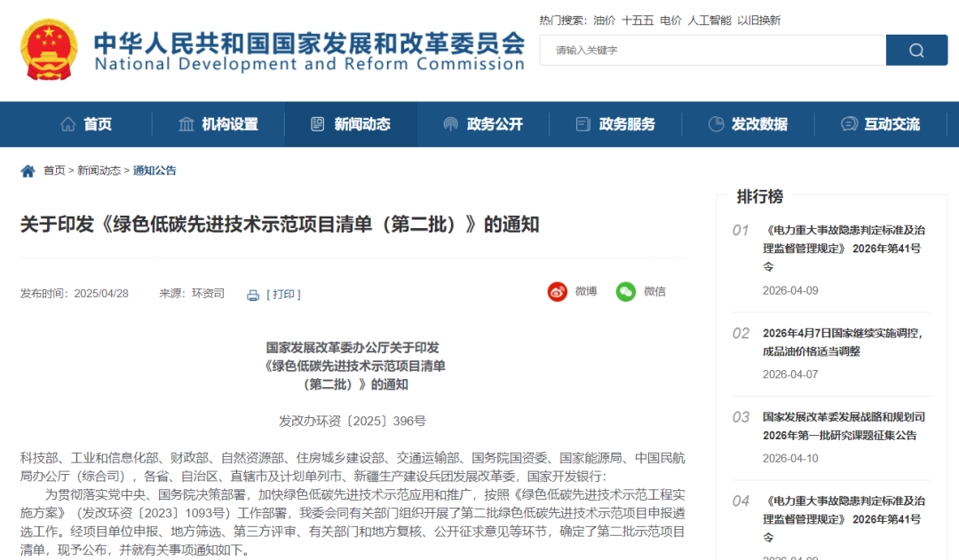Click into the keyword search field
Viewport: 959px width, 560px height.
coord(712,51)
